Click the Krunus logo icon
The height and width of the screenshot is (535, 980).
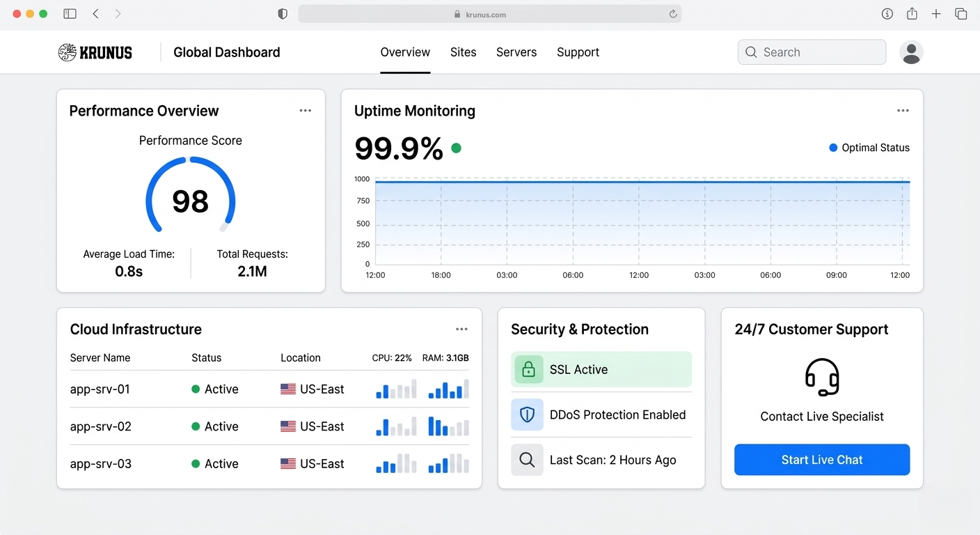point(67,52)
